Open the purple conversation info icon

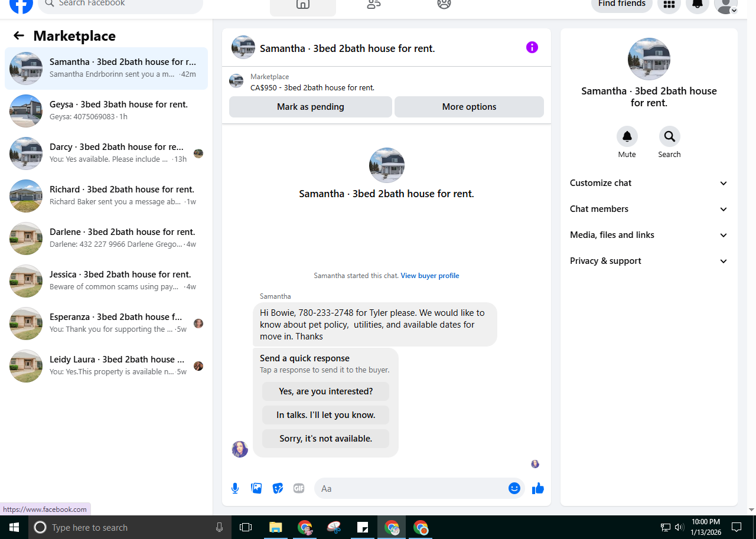click(532, 47)
